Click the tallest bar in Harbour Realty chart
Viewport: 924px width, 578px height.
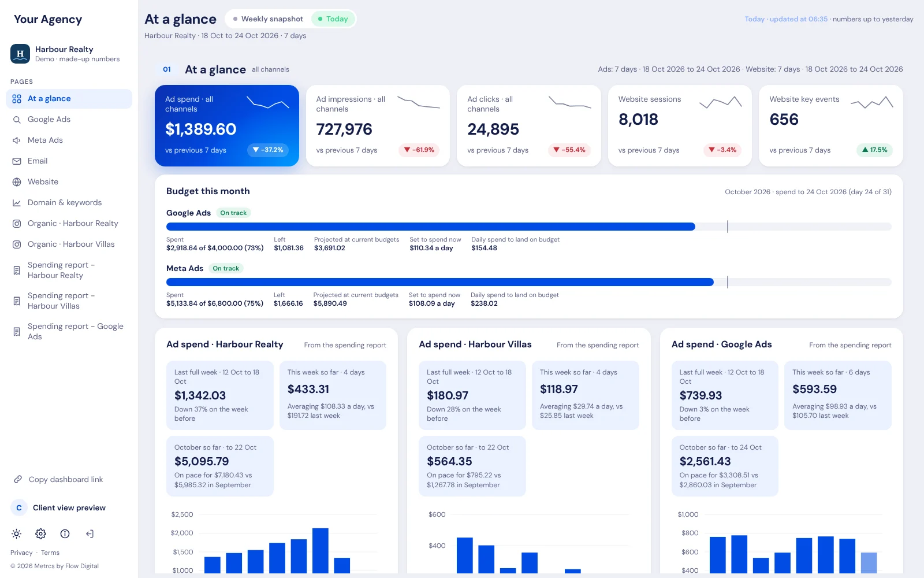(321, 550)
